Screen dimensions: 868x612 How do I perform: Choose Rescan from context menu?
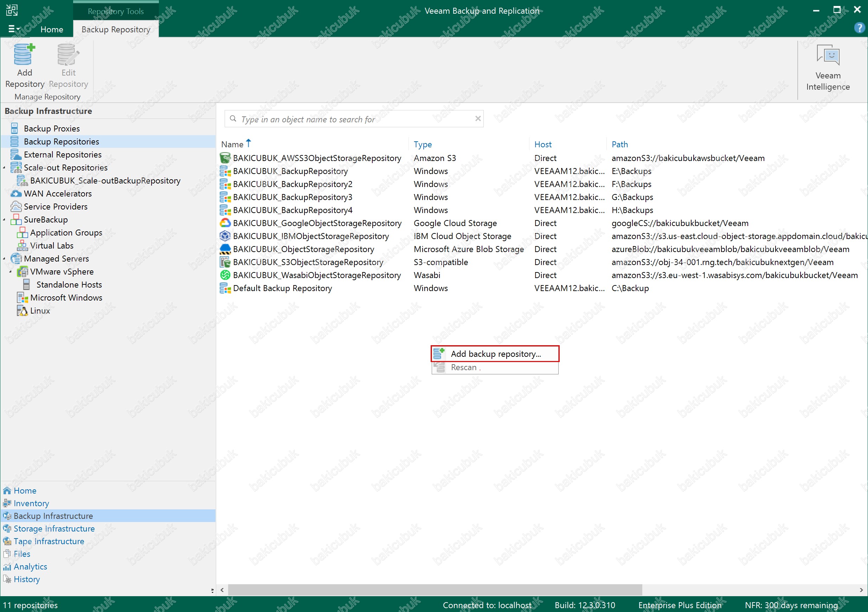(495, 367)
